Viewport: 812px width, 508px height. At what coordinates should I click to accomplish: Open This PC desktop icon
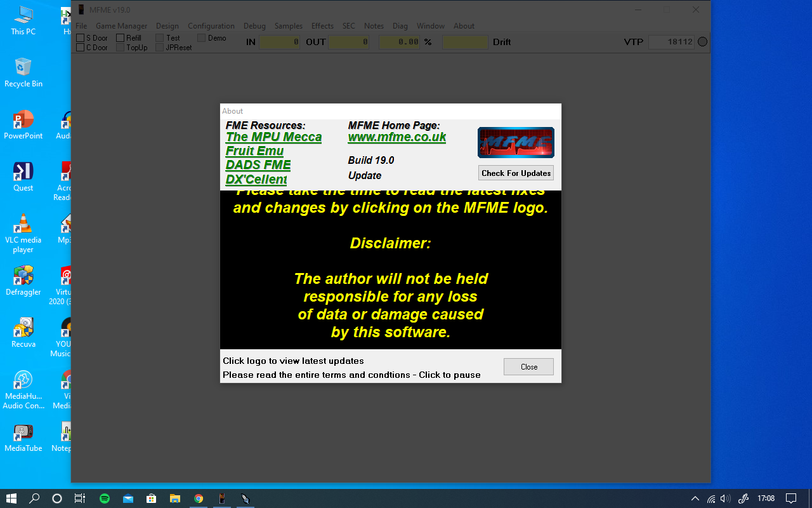click(23, 20)
